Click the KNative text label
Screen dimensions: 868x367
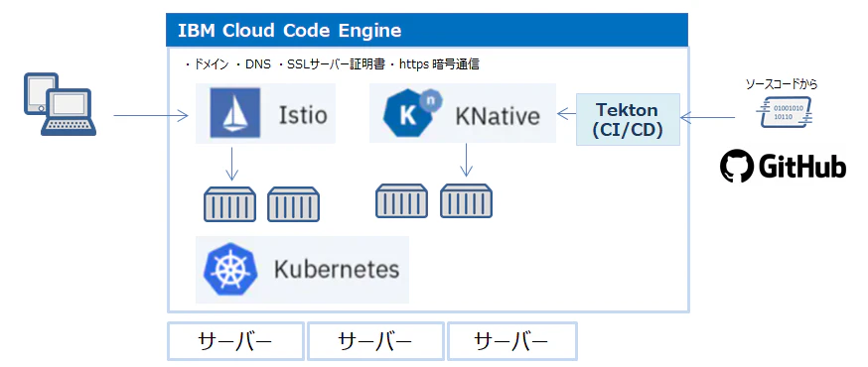498,116
